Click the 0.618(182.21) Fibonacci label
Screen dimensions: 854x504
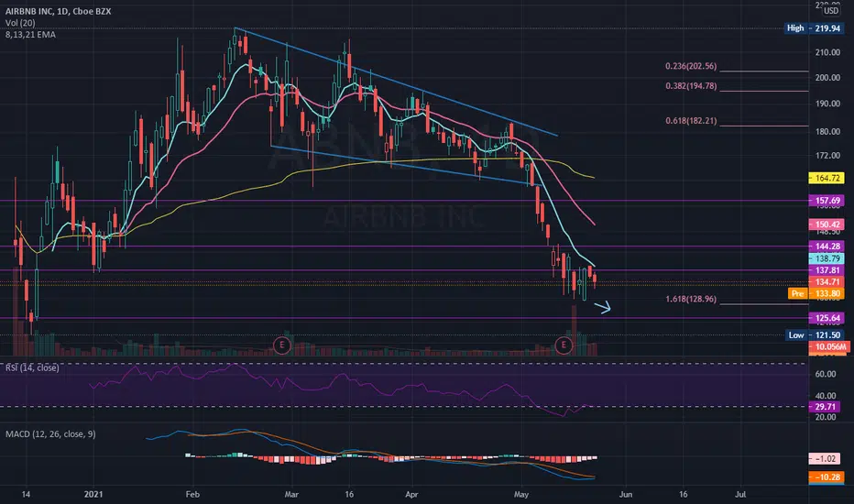click(691, 121)
